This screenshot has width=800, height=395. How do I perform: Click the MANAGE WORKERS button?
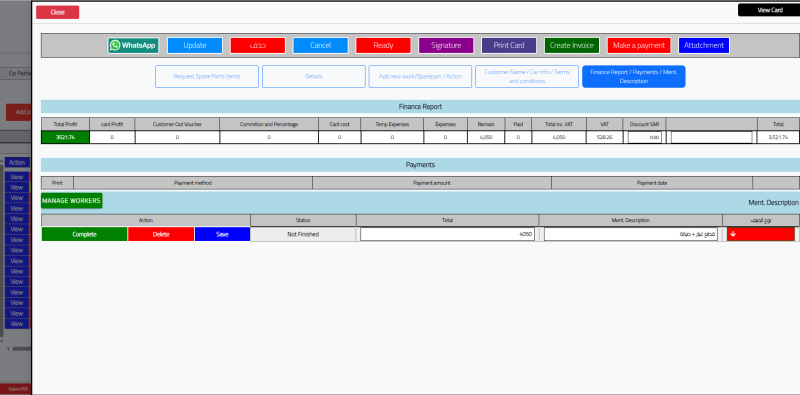click(71, 201)
